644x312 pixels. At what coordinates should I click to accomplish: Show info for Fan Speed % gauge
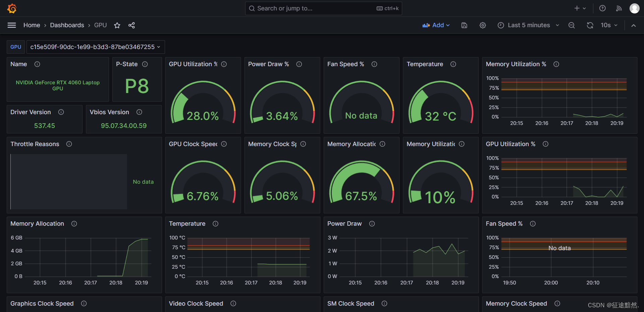click(x=374, y=64)
